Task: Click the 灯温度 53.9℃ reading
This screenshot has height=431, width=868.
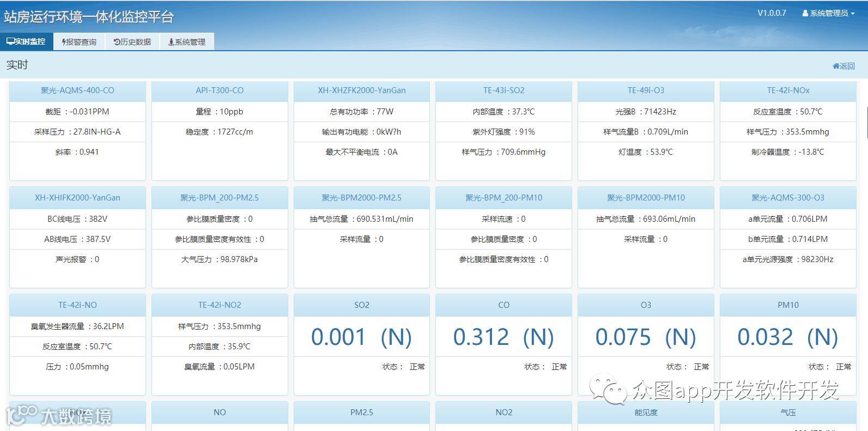Action: tap(646, 152)
